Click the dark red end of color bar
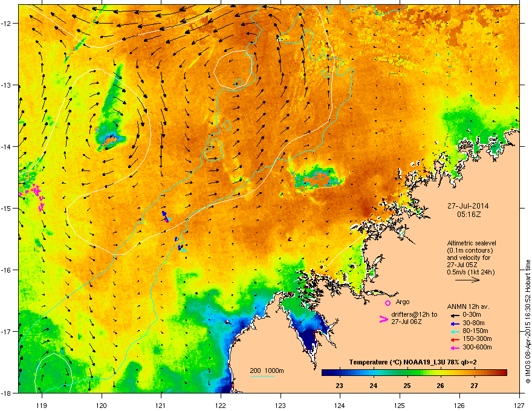Image resolution: width=532 pixels, height=411 pixels. [502, 373]
